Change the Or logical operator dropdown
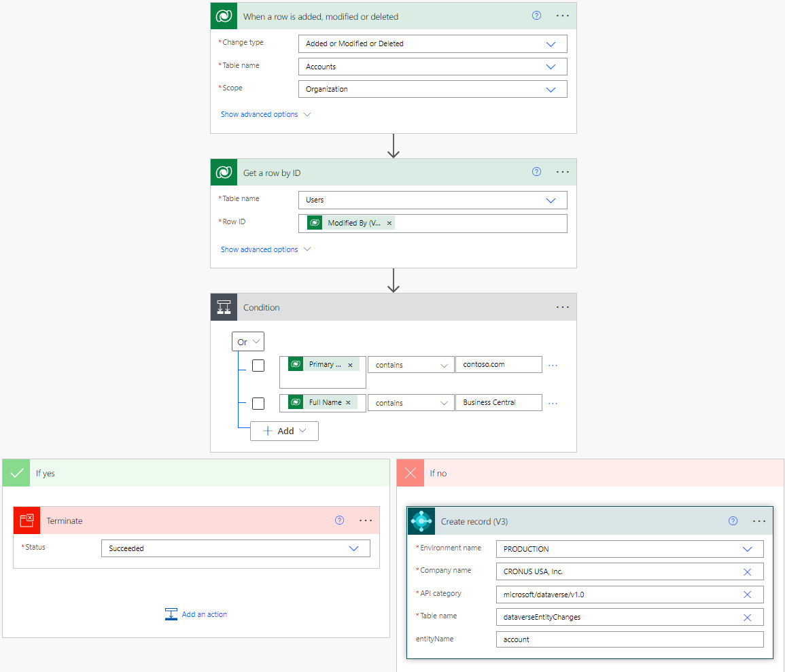 [x=248, y=342]
